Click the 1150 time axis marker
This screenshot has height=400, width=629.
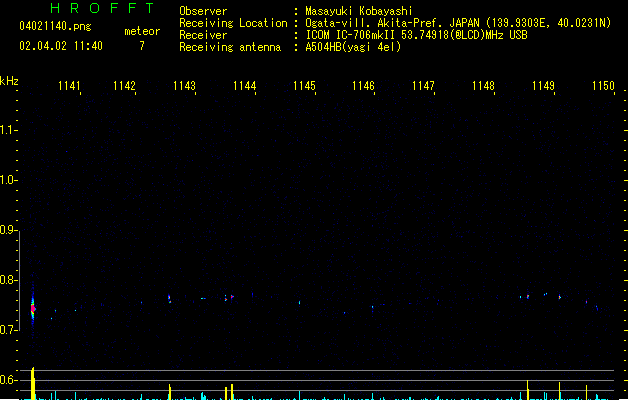(x=603, y=86)
